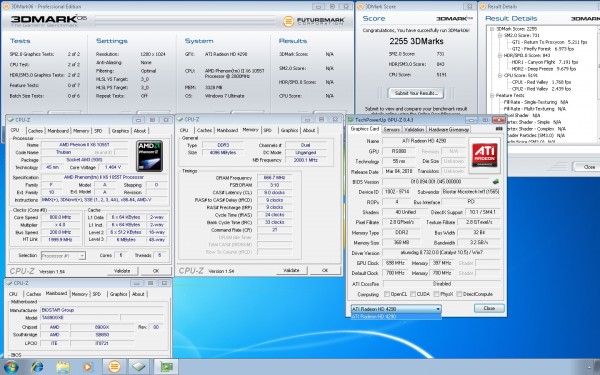Click the CPU tab window's CPU-Z title icon

coord(11,120)
